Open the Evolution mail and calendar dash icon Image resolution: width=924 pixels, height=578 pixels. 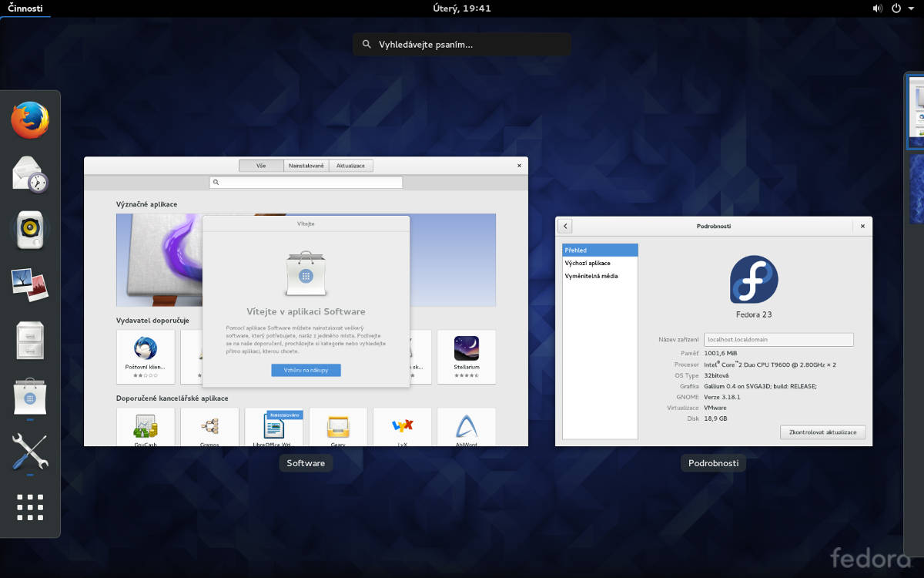[x=30, y=173]
